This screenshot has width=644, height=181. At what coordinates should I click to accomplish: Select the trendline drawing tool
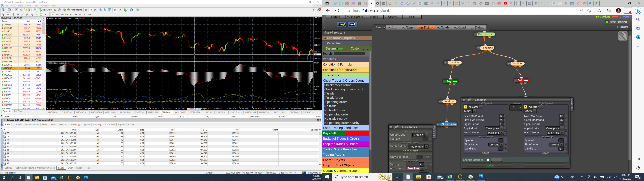pyautogui.click(x=23, y=15)
